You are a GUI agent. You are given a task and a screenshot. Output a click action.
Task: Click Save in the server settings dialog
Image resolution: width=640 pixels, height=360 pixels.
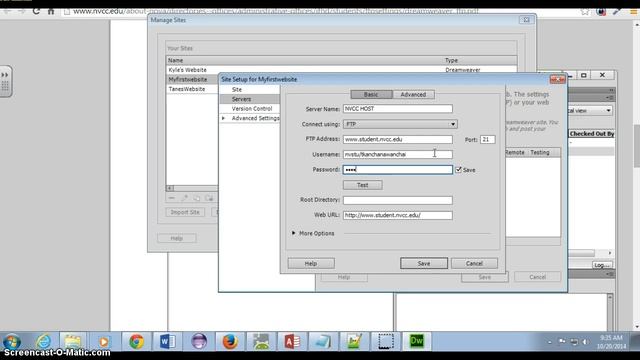(424, 263)
